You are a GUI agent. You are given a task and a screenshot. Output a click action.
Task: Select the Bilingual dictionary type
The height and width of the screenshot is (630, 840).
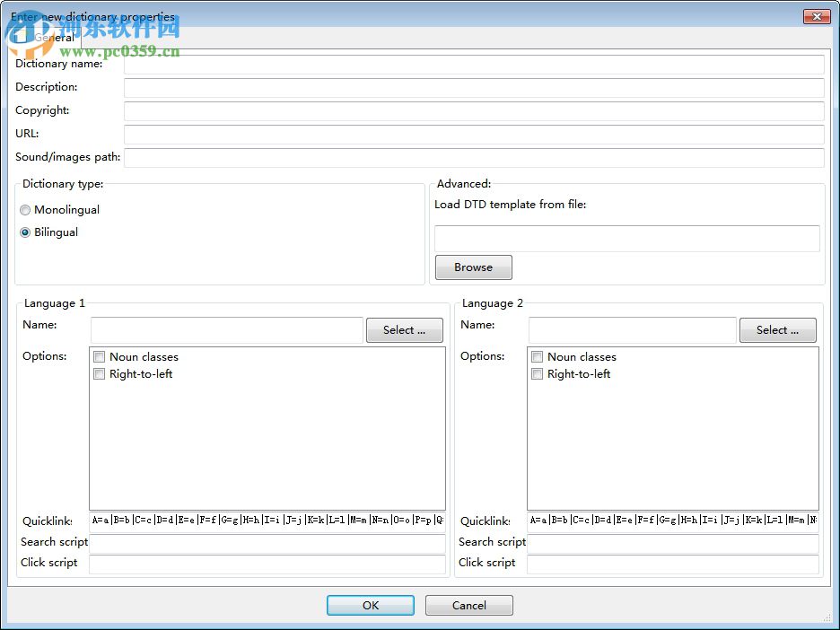click(25, 232)
